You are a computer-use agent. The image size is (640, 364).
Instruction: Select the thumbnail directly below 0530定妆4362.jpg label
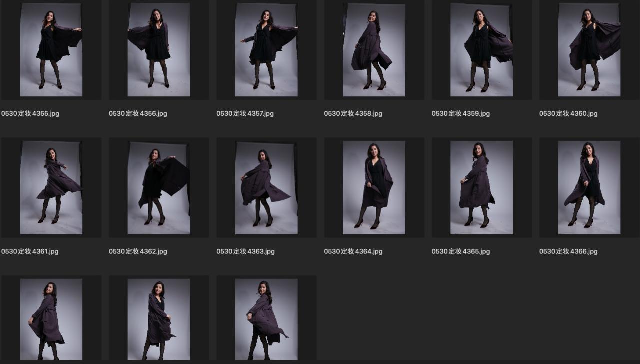159,320
